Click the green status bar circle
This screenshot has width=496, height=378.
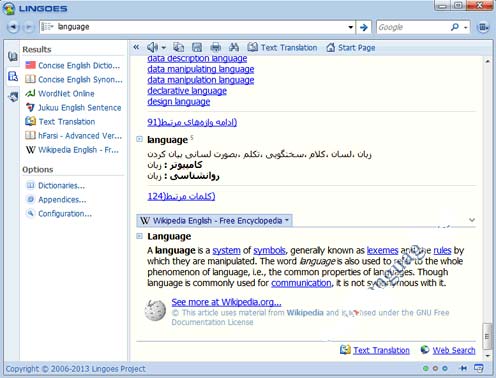pos(425,368)
